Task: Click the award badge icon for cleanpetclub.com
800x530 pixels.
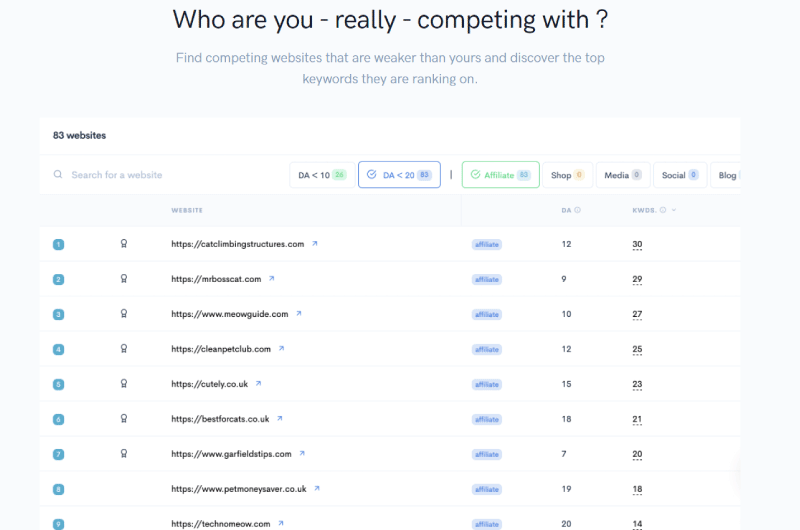Action: [x=123, y=349]
